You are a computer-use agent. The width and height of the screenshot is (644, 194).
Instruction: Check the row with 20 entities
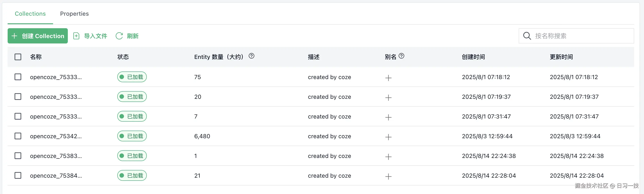click(x=18, y=97)
